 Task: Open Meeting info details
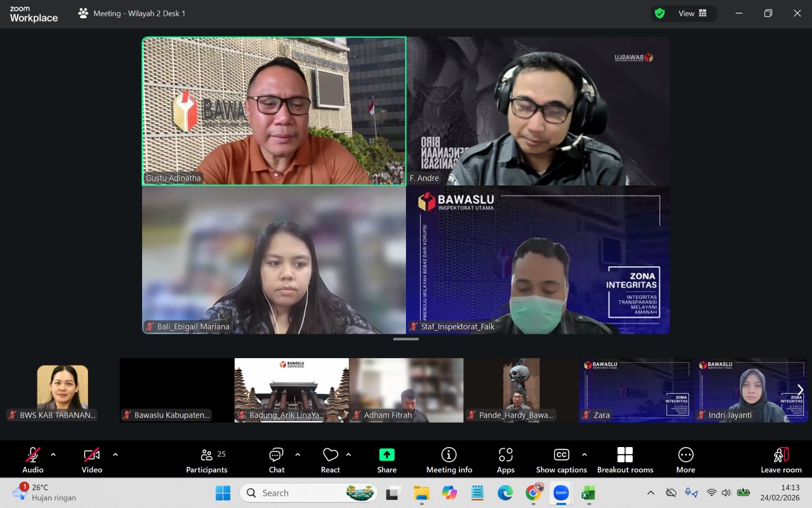[449, 460]
